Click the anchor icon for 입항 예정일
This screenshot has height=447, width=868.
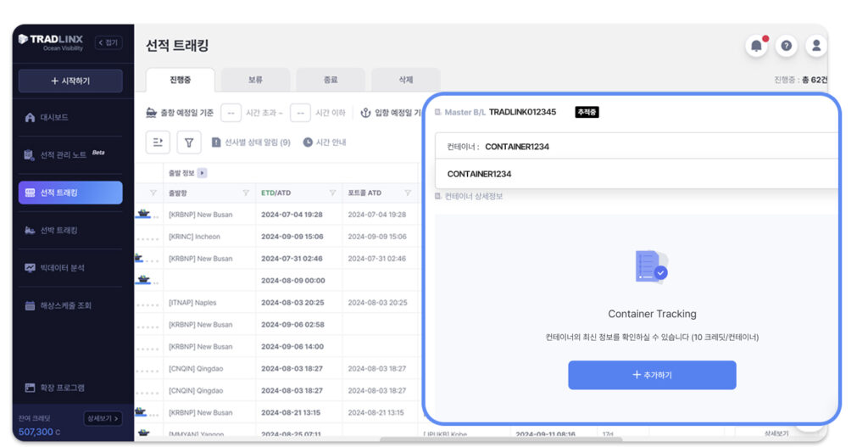(x=365, y=113)
